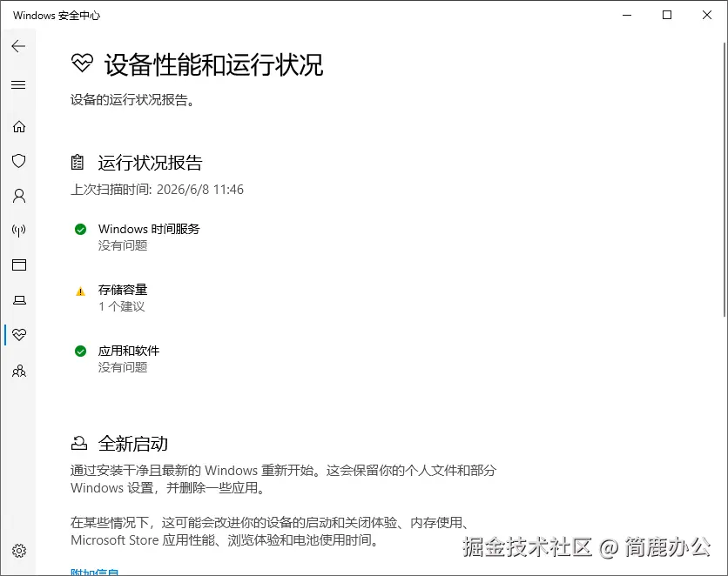Open Firewall & network protection antenna icon
Viewport: 728px width, 576px height.
point(19,230)
